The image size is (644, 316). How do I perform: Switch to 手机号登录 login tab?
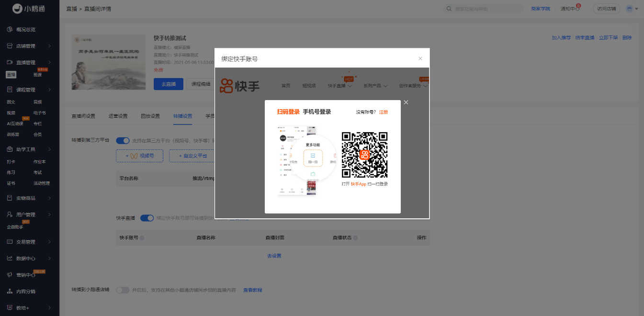[317, 112]
